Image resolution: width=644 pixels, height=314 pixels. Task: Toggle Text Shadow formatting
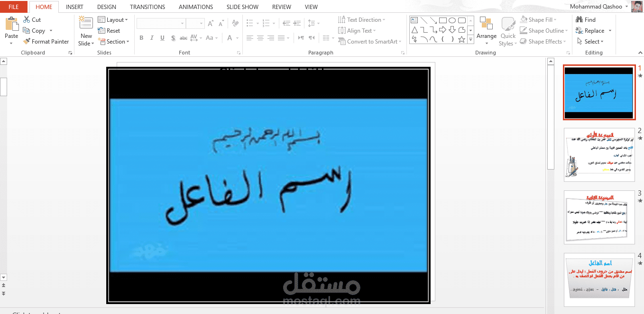pos(173,38)
